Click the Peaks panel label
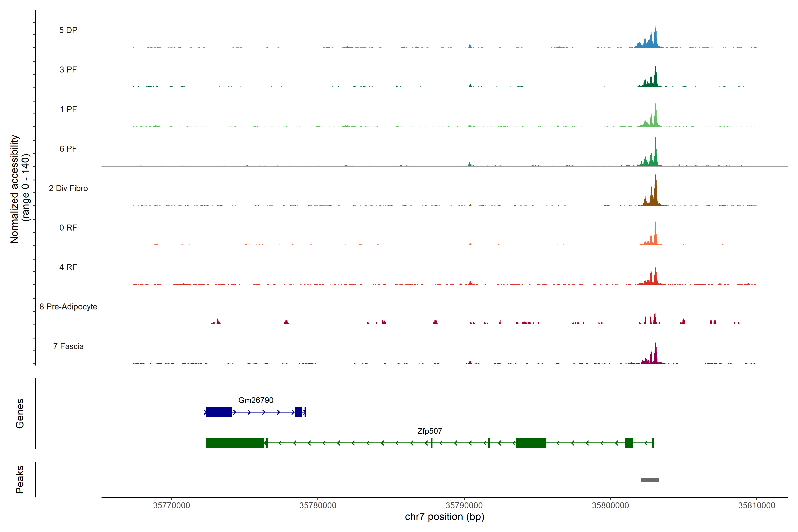The height and width of the screenshot is (532, 798). click(20, 479)
